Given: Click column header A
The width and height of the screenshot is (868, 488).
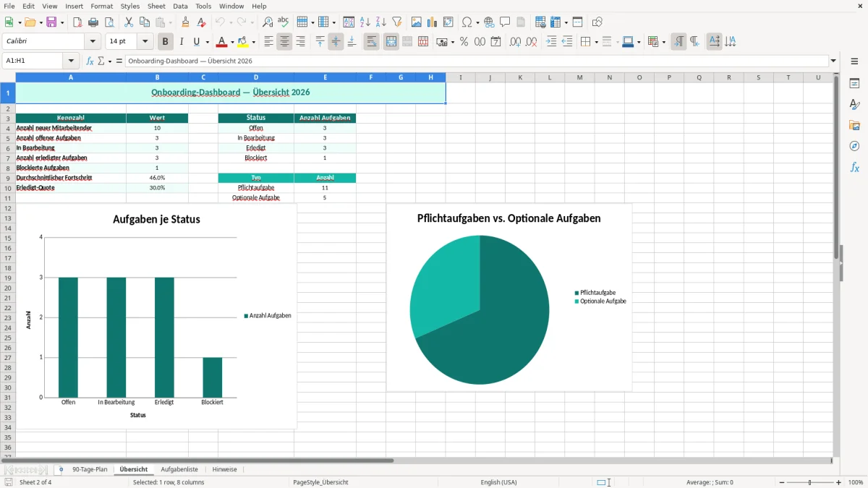Looking at the screenshot, I should (x=71, y=77).
